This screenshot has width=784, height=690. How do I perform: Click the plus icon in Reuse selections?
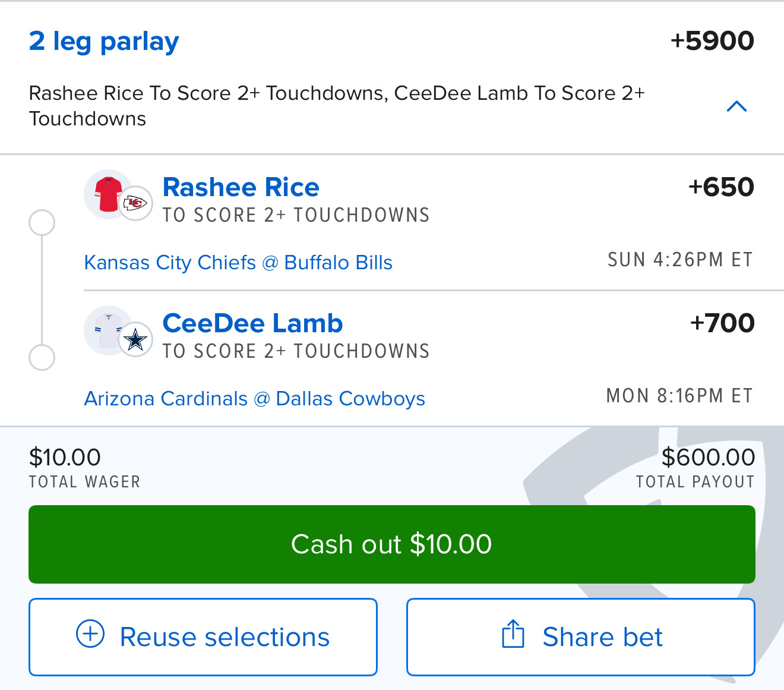tap(90, 634)
